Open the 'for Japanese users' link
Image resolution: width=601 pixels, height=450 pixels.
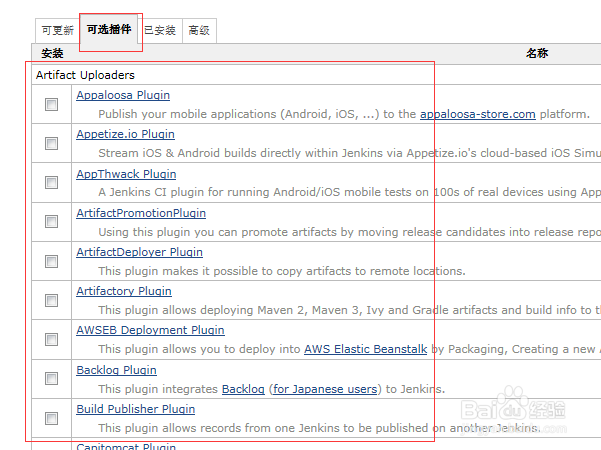coord(325,389)
